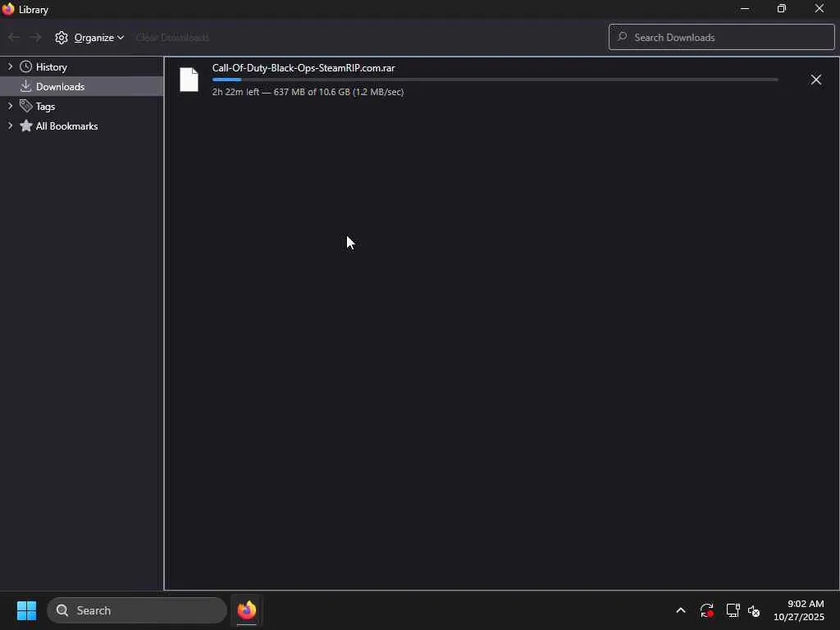Click the taskbar Search box
The image size is (840, 630).
[x=137, y=610]
